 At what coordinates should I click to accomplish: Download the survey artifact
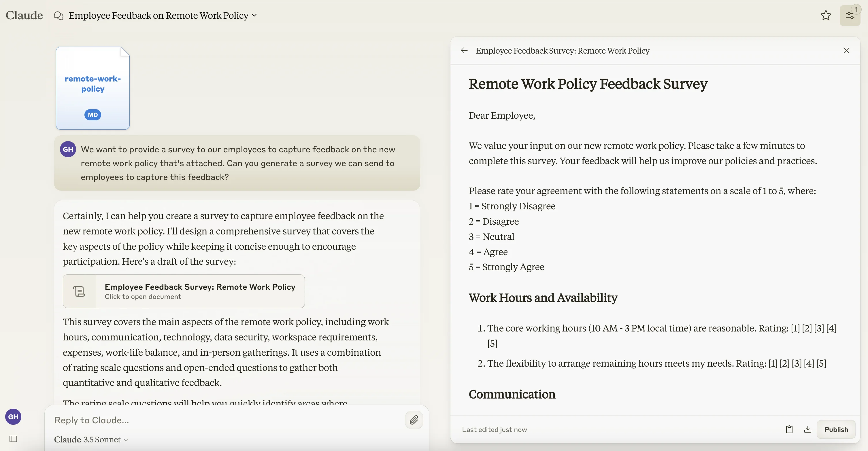click(807, 429)
